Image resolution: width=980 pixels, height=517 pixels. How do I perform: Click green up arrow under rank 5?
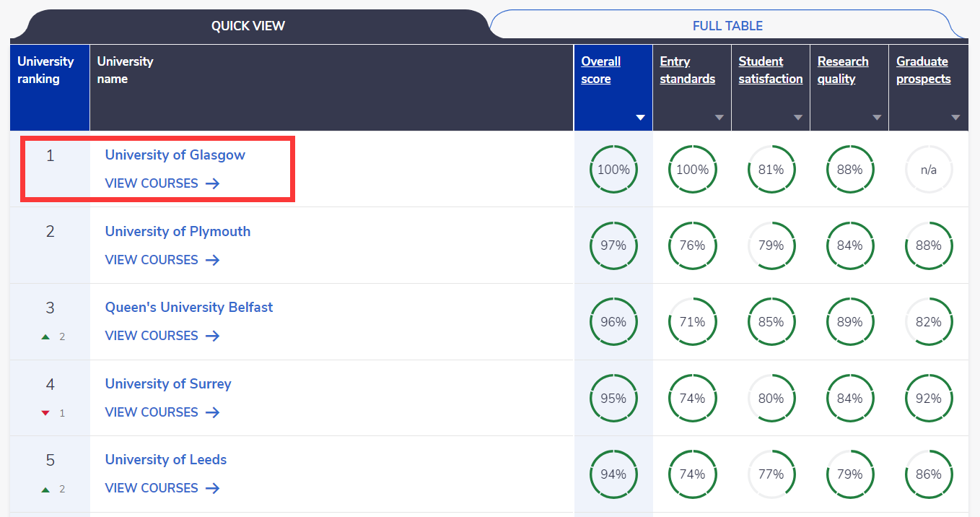pos(45,489)
